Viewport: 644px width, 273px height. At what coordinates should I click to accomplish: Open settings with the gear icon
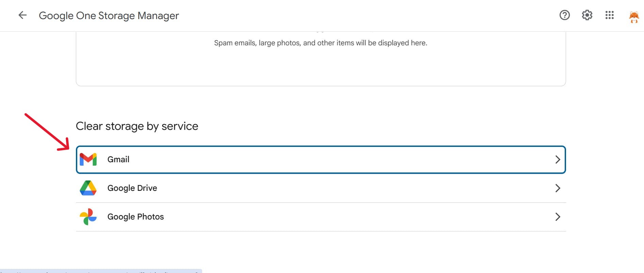point(587,15)
